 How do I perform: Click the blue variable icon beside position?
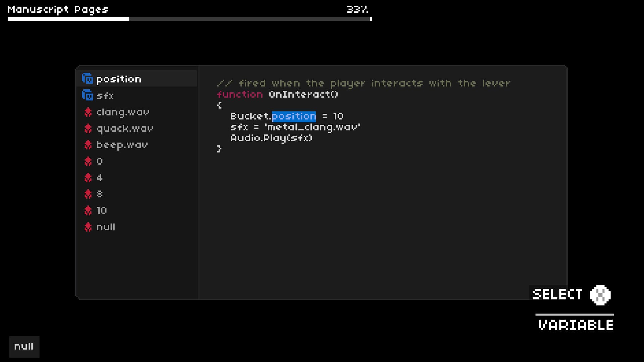[x=87, y=79]
